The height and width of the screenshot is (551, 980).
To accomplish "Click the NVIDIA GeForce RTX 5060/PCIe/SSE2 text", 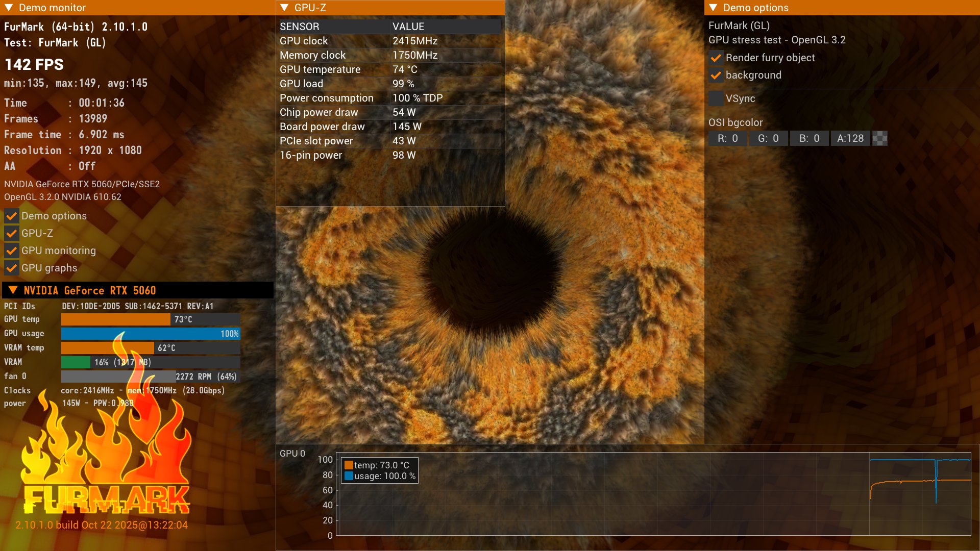I will [x=82, y=184].
